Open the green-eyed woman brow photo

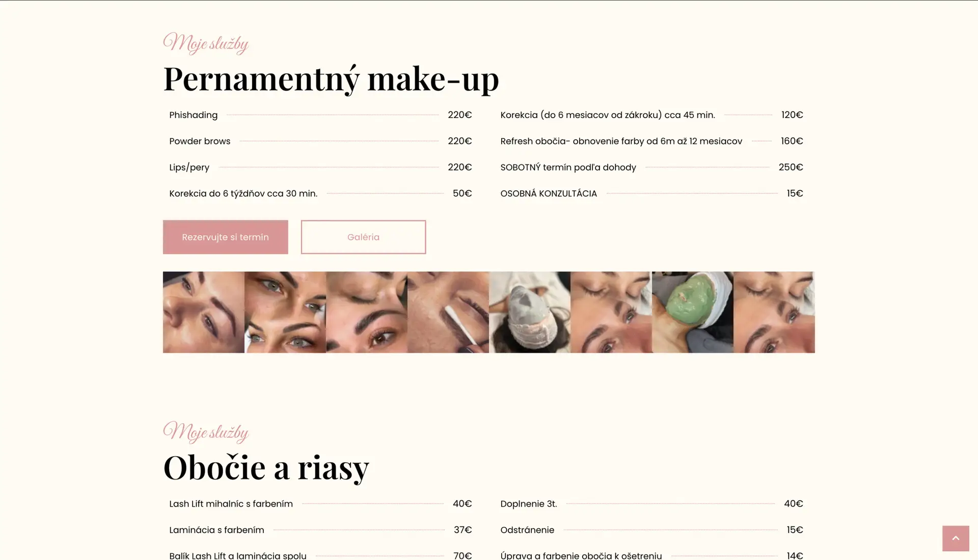285,312
